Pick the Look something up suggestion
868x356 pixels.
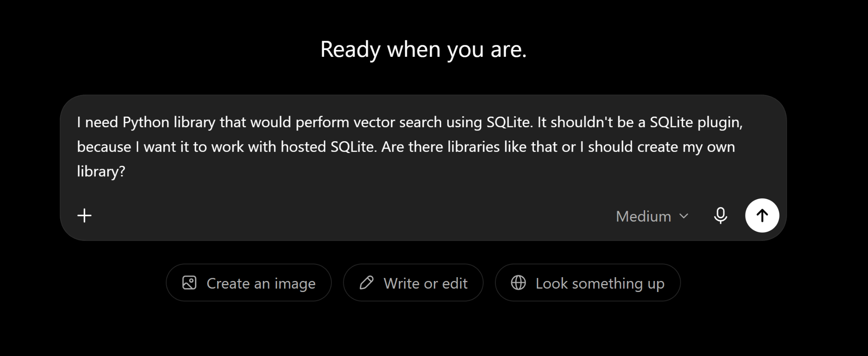click(x=588, y=283)
